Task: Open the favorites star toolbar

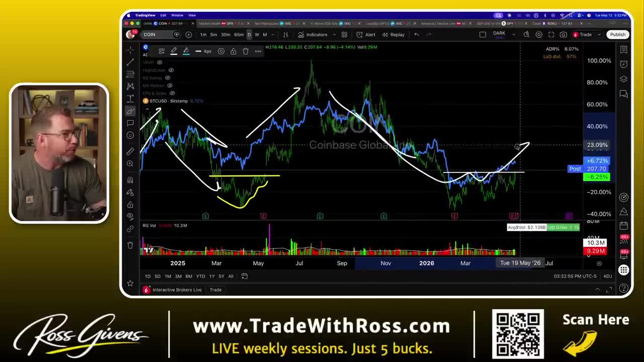Action: 130,283
